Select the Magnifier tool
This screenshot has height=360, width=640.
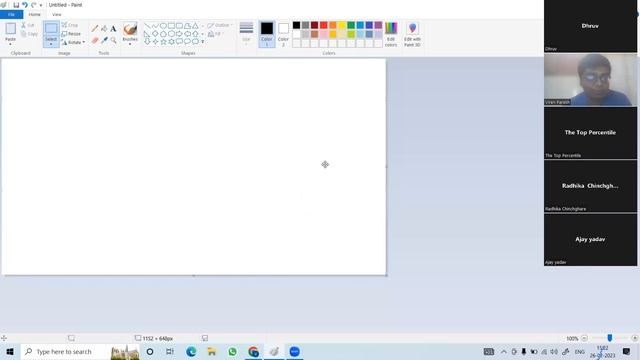click(x=113, y=40)
